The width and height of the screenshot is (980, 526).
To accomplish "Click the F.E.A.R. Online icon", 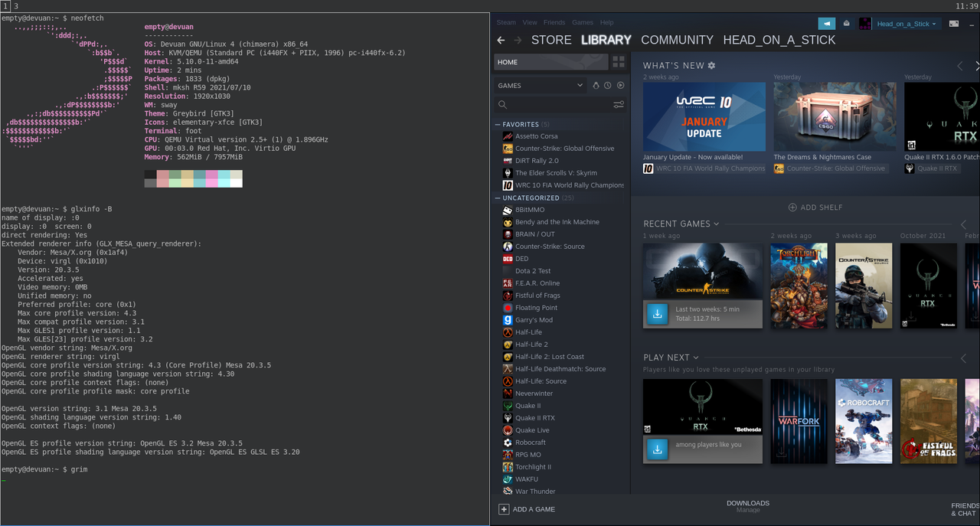I will pyautogui.click(x=508, y=283).
